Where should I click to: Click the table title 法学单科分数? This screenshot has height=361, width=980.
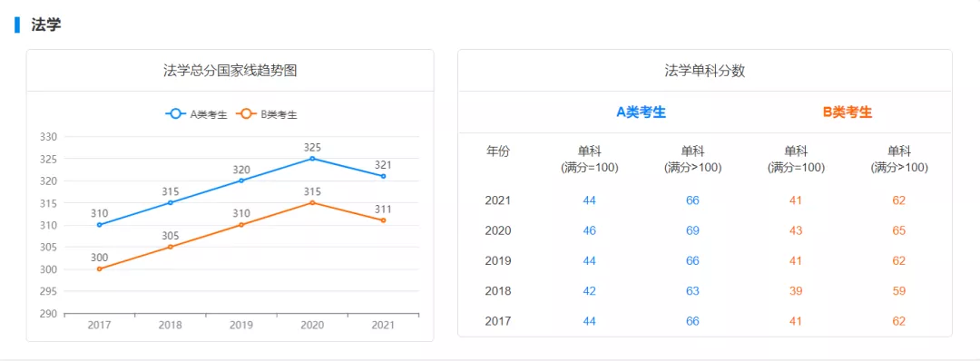coord(704,71)
